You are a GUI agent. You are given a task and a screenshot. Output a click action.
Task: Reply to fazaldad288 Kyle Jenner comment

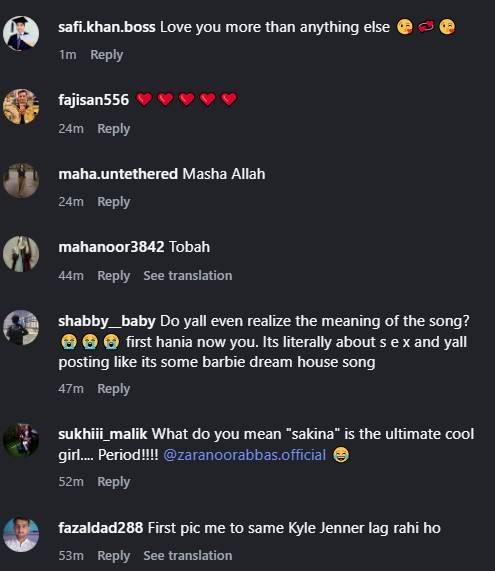(113, 556)
